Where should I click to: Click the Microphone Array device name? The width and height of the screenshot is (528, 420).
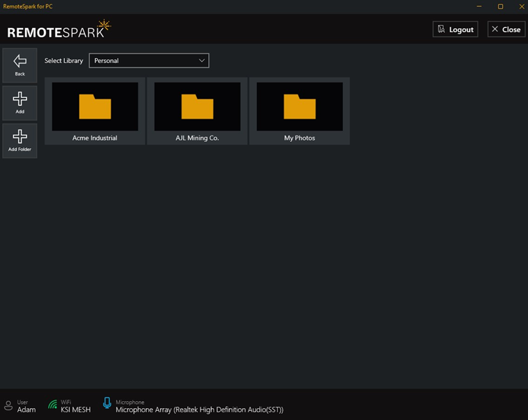[199, 410]
